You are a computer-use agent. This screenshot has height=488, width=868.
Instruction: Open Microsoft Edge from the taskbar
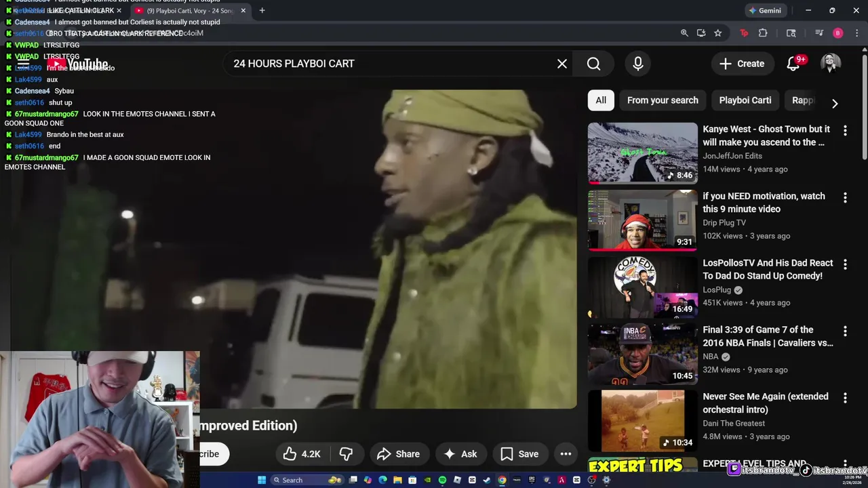382,480
